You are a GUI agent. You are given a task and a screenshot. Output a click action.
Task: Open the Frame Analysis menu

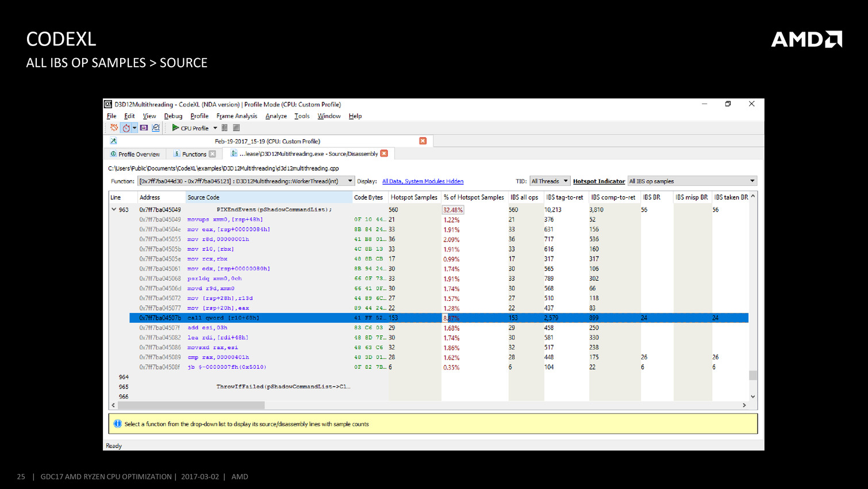(x=236, y=116)
